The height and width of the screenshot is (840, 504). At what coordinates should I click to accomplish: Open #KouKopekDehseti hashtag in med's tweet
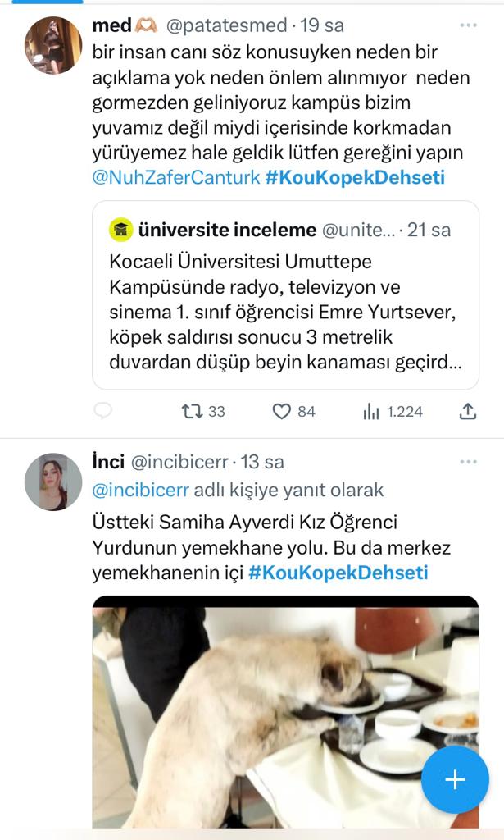tap(355, 176)
